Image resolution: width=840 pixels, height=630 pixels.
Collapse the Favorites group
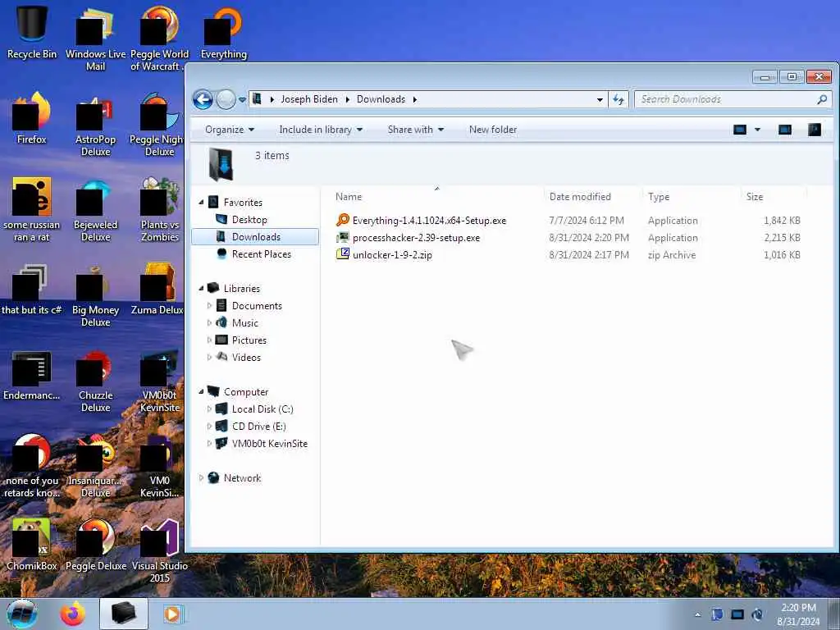tap(202, 203)
